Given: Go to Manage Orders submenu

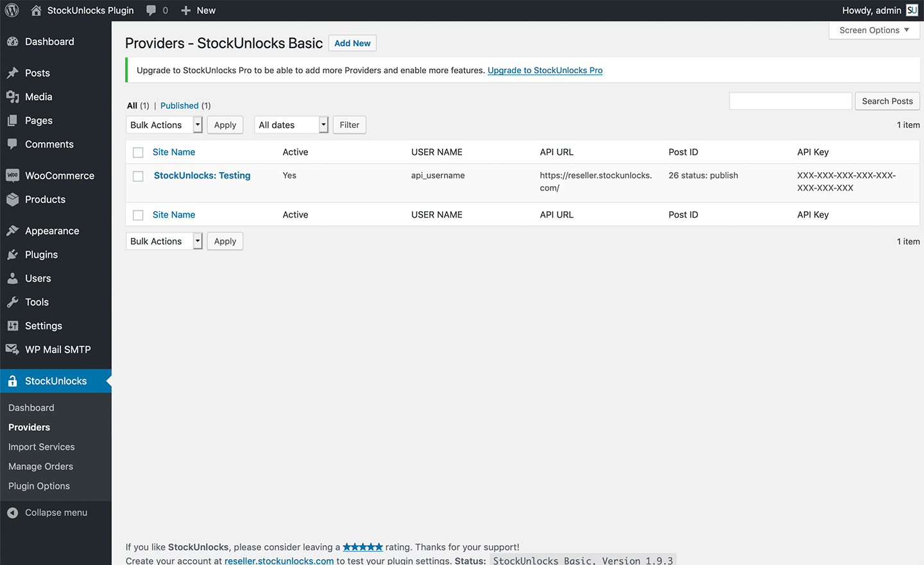Looking at the screenshot, I should point(41,467).
